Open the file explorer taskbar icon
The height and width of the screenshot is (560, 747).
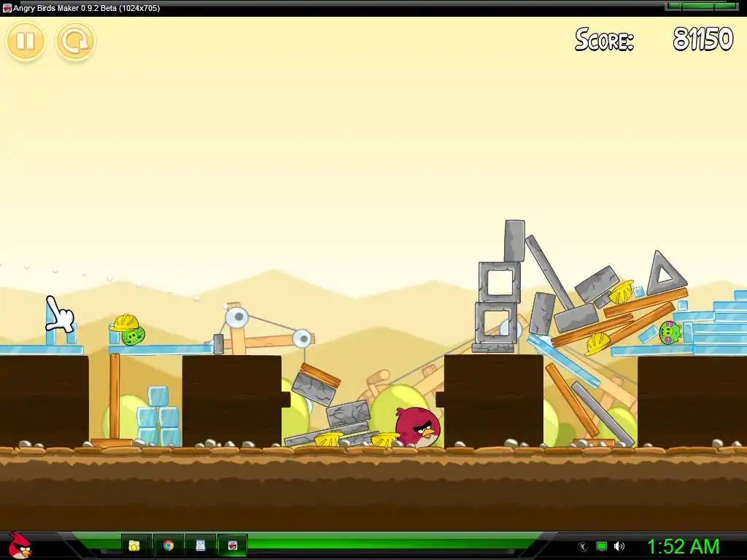135,545
